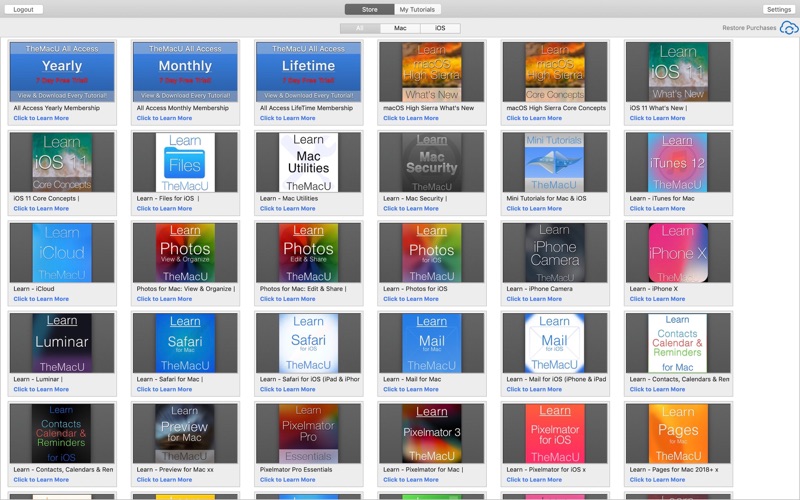Select the Learn Mac Utilities cover
Image resolution: width=800 pixels, height=500 pixels.
(309, 162)
